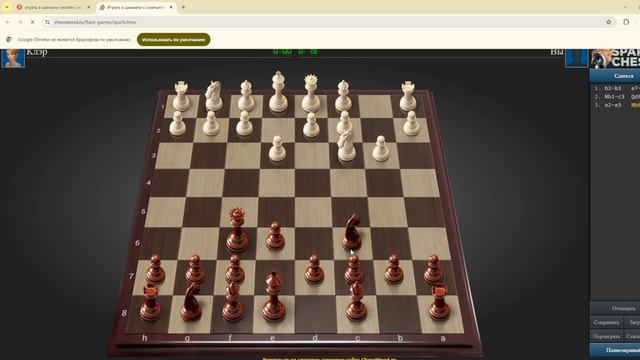
Task: Click move 'Nb1-c3' in move list
Action: pyautogui.click(x=614, y=97)
